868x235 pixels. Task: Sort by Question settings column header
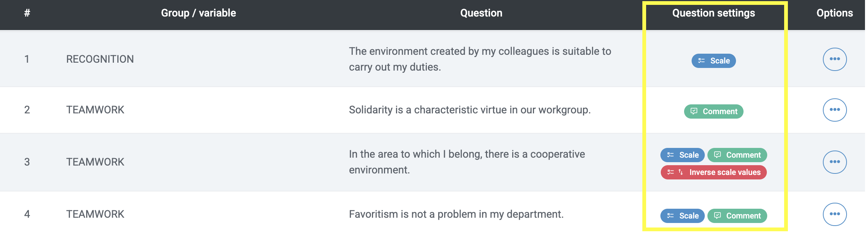(x=713, y=13)
